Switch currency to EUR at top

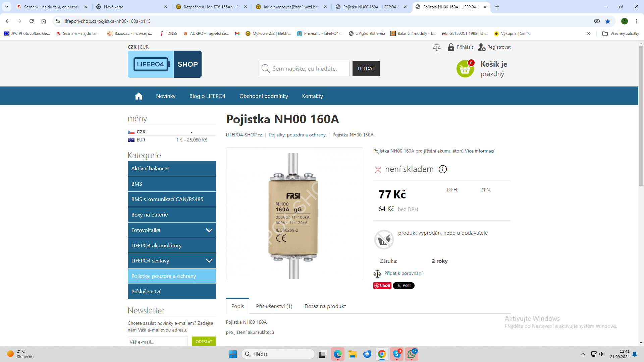point(144,47)
